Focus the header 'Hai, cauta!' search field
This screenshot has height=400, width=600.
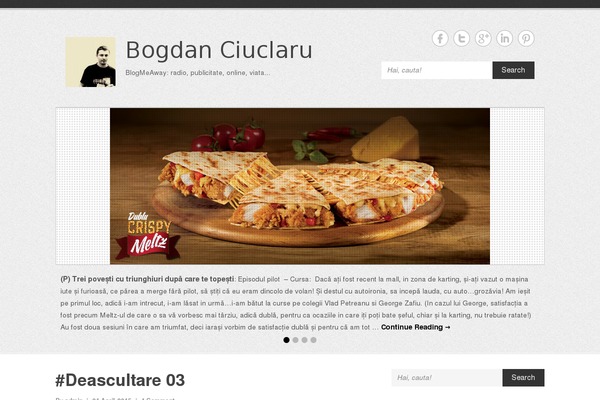437,70
